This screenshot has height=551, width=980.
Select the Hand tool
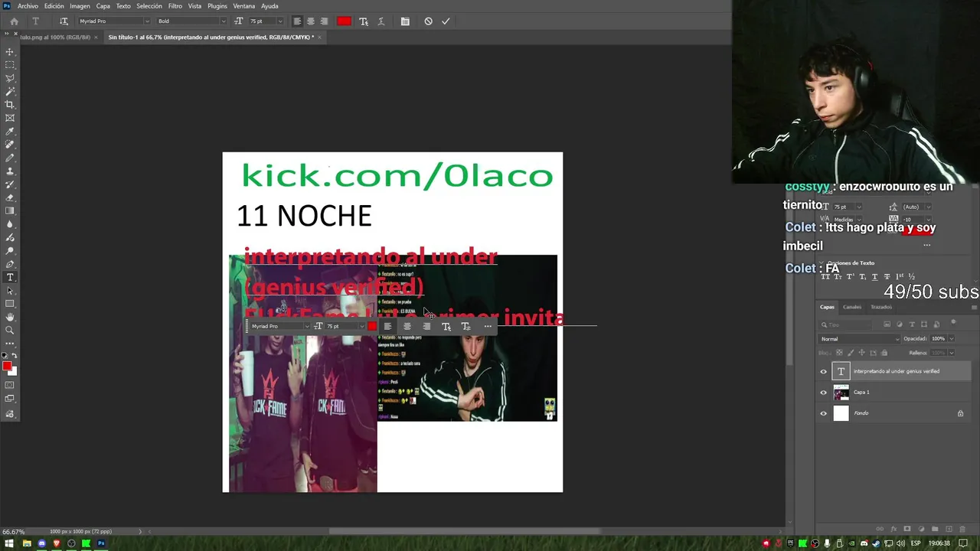click(10, 317)
